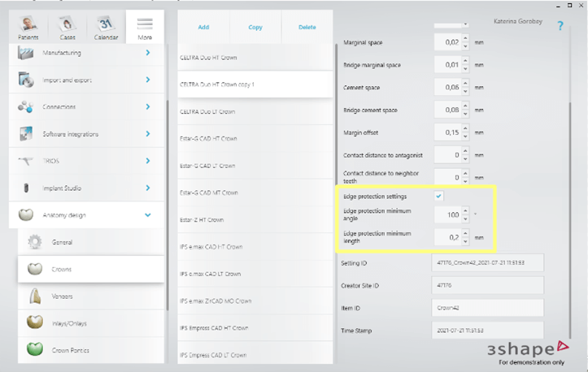Open the Cases icon

tap(68, 26)
